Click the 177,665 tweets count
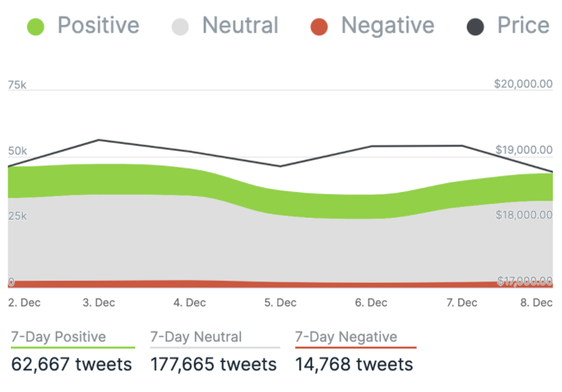The image size is (562, 392). point(213,364)
